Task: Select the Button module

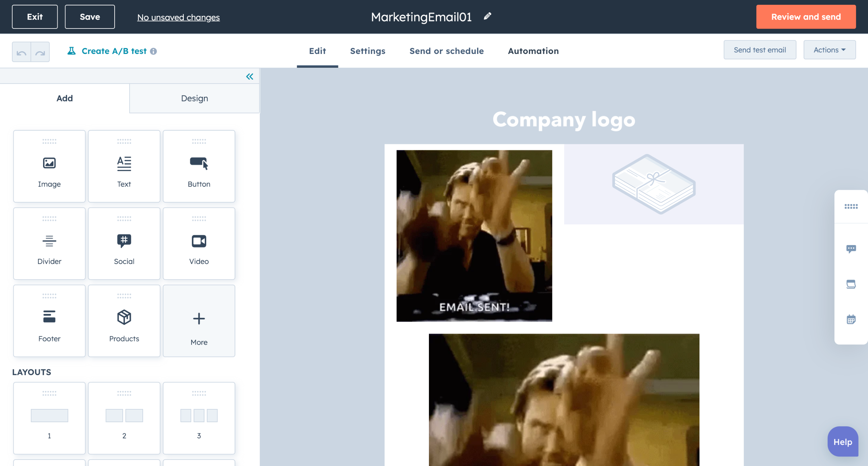Action: pos(199,166)
